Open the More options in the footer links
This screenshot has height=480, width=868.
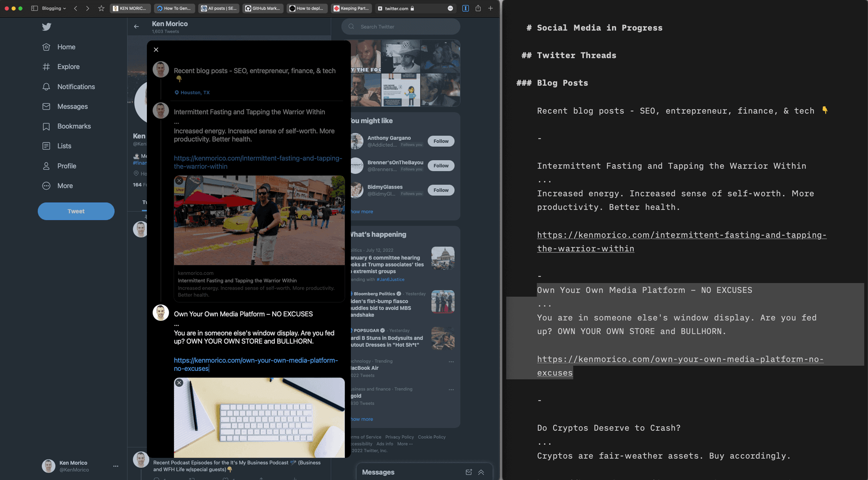pos(404,444)
